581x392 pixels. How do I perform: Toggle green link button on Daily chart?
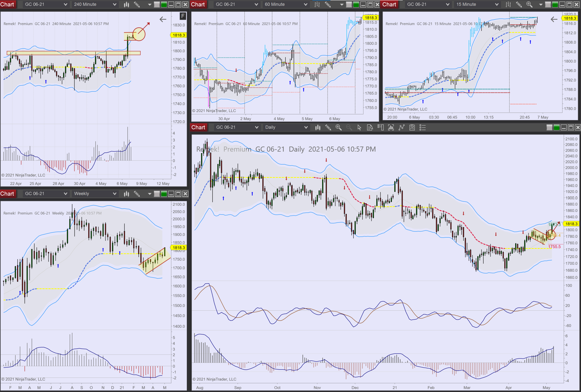point(557,128)
